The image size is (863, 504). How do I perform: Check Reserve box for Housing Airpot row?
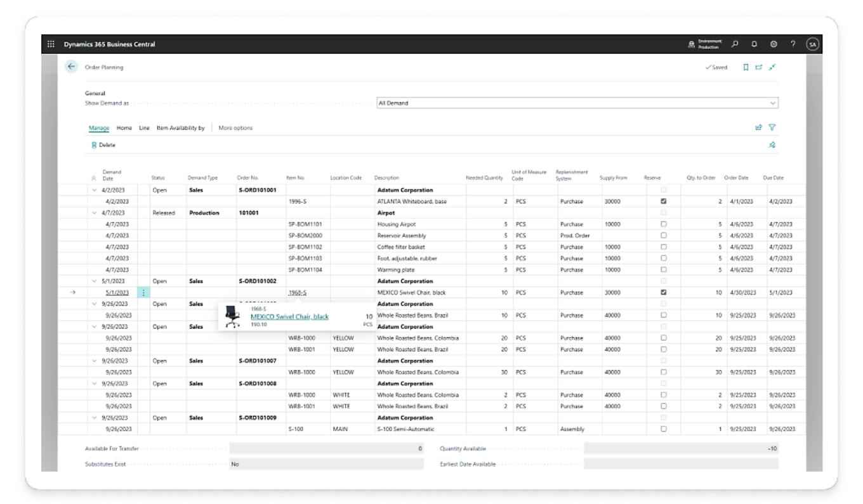click(664, 224)
